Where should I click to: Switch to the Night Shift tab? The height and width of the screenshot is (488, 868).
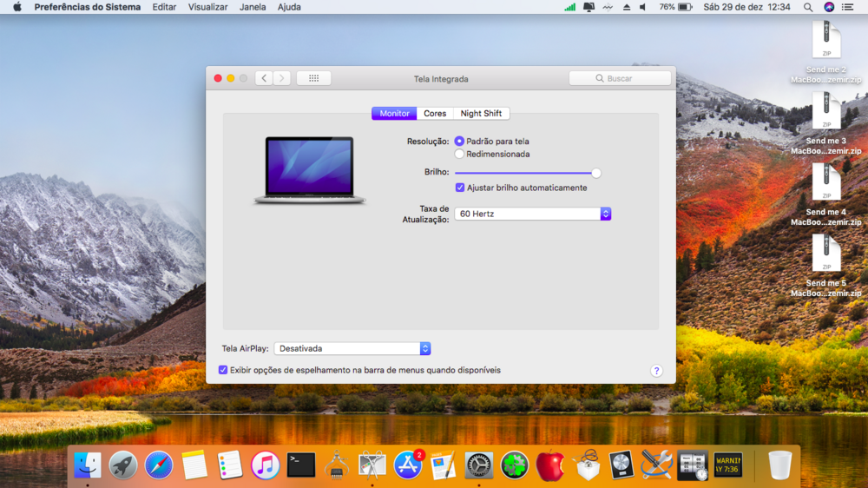pyautogui.click(x=481, y=114)
